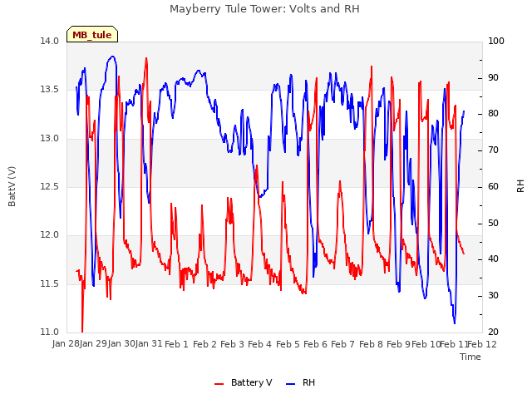Click the blue RH legend swatch
Screen dimensions: 532x399
click(291, 384)
